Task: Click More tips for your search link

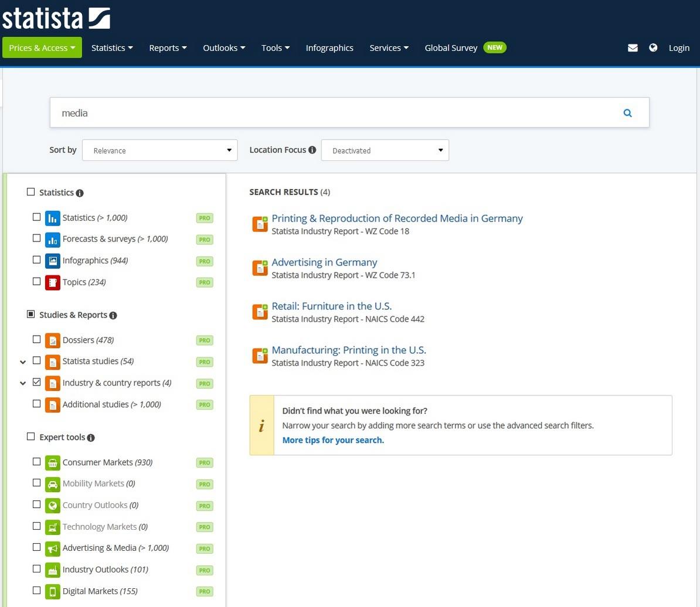Action: pyautogui.click(x=333, y=440)
